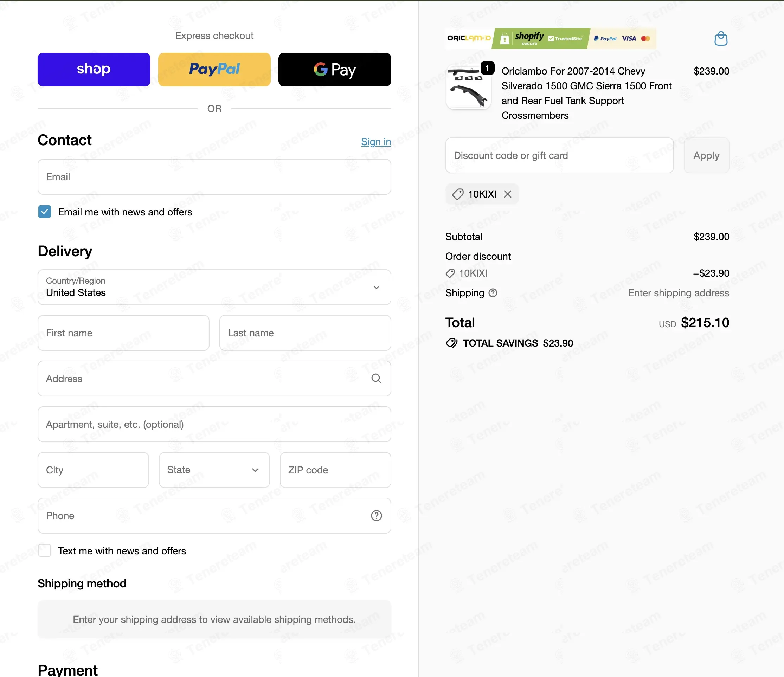The width and height of the screenshot is (784, 677).
Task: Click the Total Savings tag icon
Action: (451, 343)
